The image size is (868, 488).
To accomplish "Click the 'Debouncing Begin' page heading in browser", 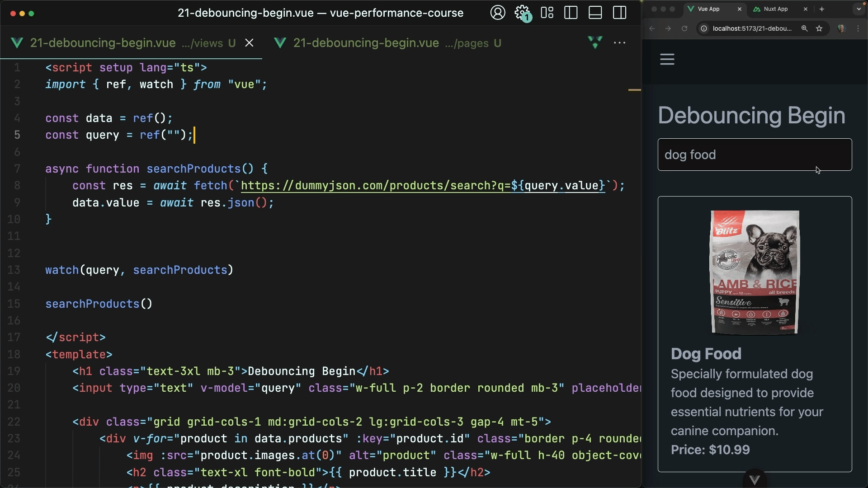I will click(x=751, y=116).
